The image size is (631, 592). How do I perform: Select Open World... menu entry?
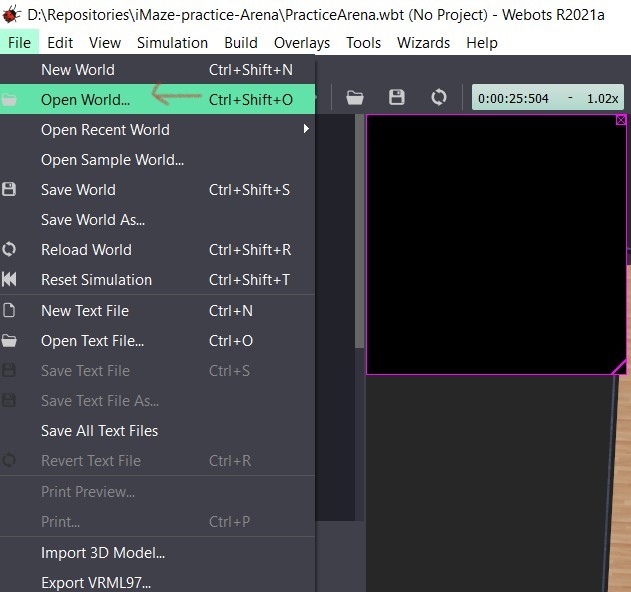[157, 99]
